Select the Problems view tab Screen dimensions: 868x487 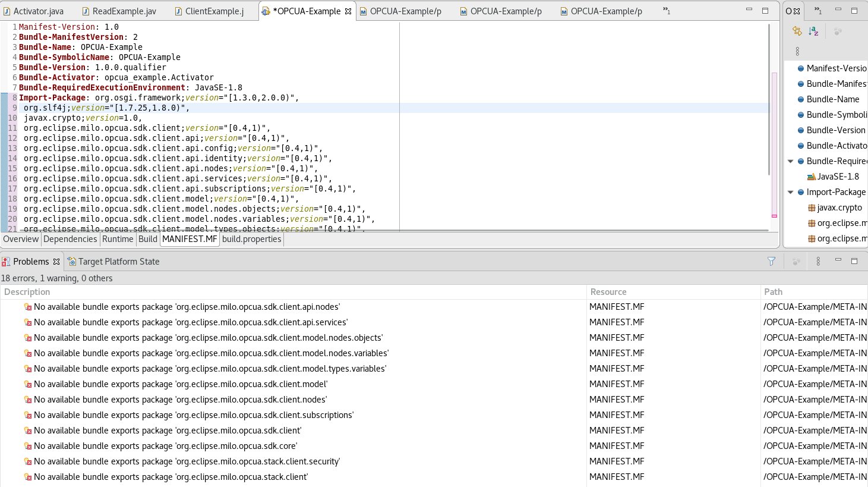[31, 261]
